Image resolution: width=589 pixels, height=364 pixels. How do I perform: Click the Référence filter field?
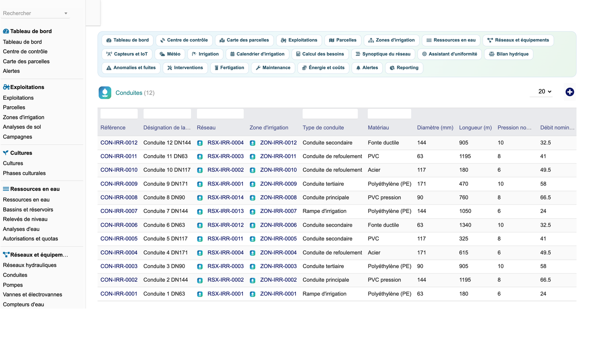(119, 114)
